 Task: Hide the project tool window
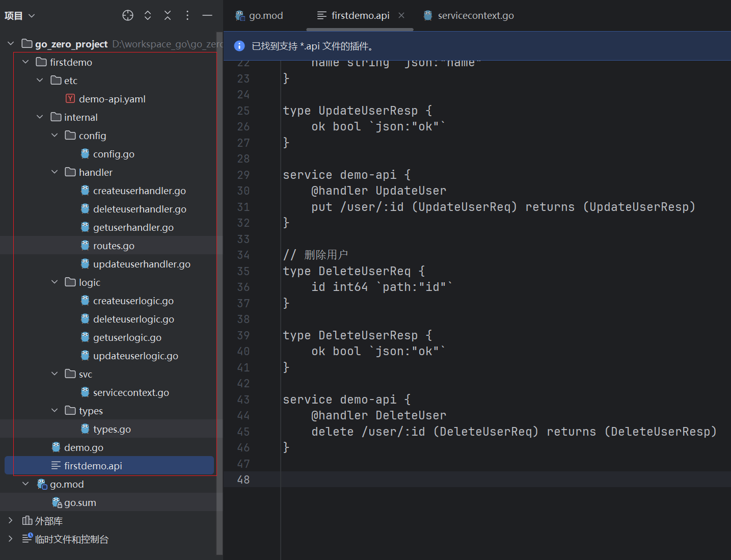point(207,15)
